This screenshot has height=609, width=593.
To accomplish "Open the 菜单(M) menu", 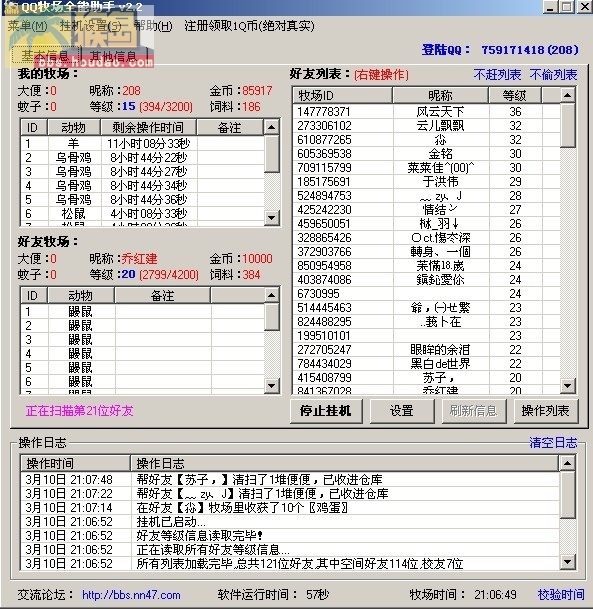I will tap(27, 26).
